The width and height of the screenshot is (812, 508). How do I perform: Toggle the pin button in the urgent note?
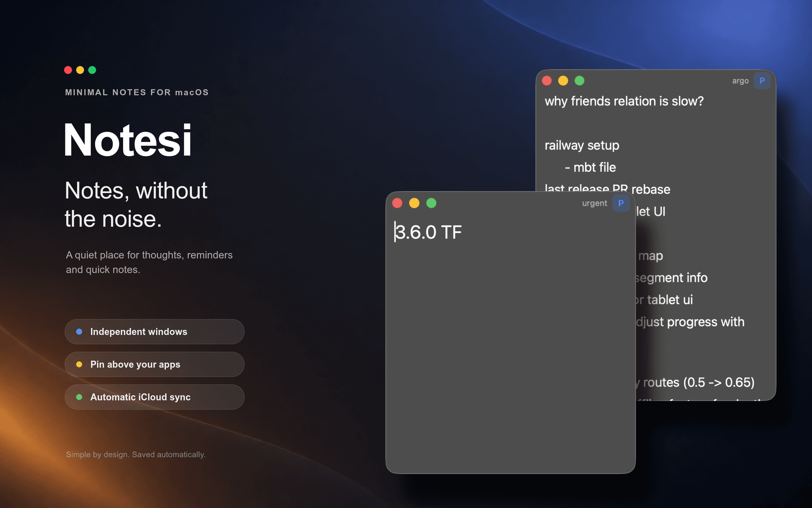[x=621, y=203]
